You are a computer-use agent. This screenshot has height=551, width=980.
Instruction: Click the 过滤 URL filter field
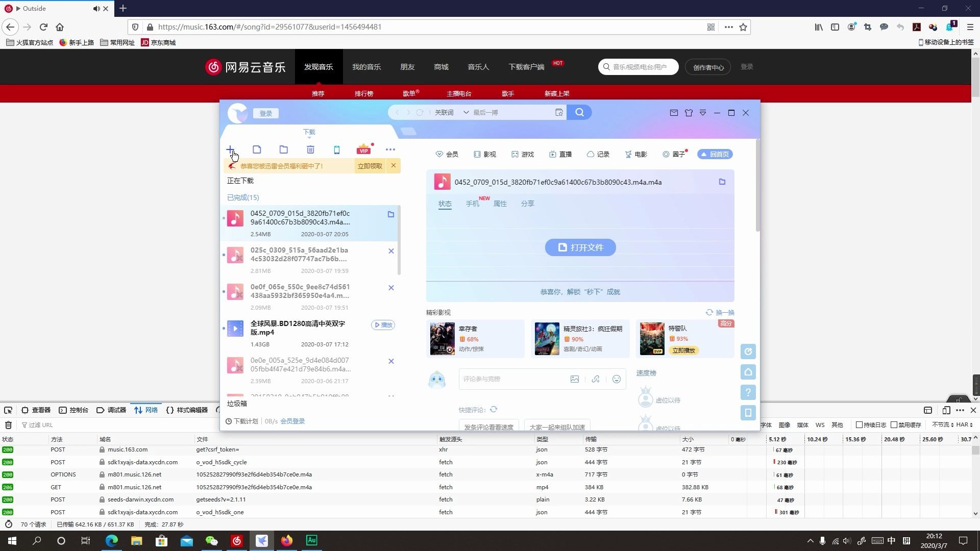point(117,425)
